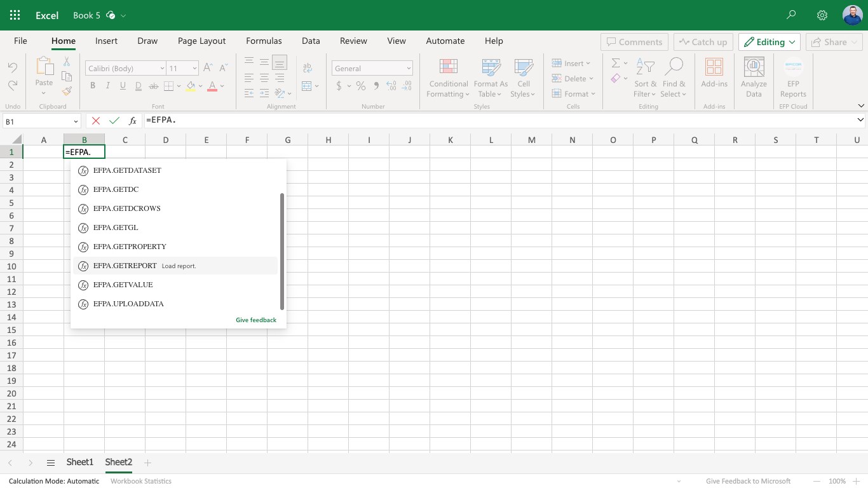Switch to Sheet1 tab
The image size is (868, 488).
(x=80, y=463)
